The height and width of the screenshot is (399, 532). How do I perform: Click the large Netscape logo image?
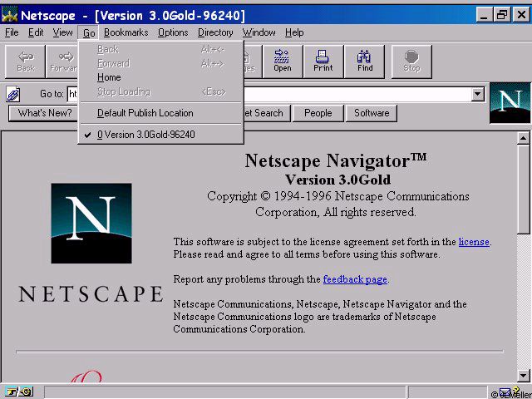click(91, 224)
